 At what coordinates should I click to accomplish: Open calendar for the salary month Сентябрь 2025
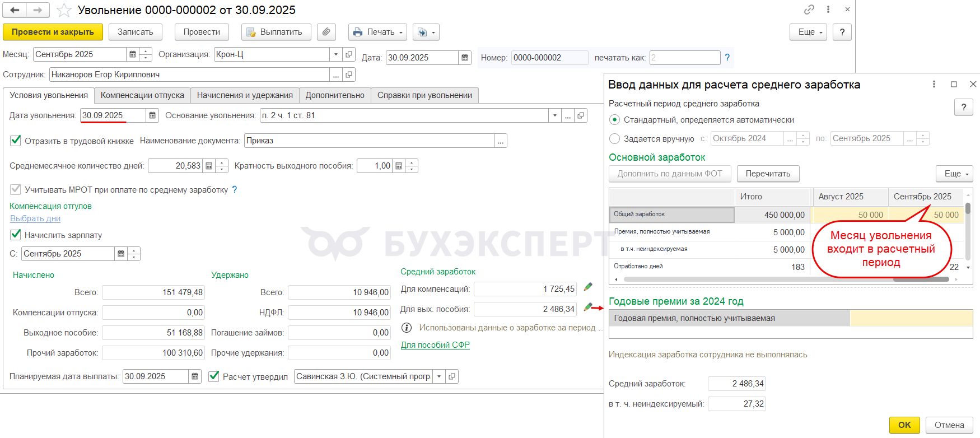121,254
